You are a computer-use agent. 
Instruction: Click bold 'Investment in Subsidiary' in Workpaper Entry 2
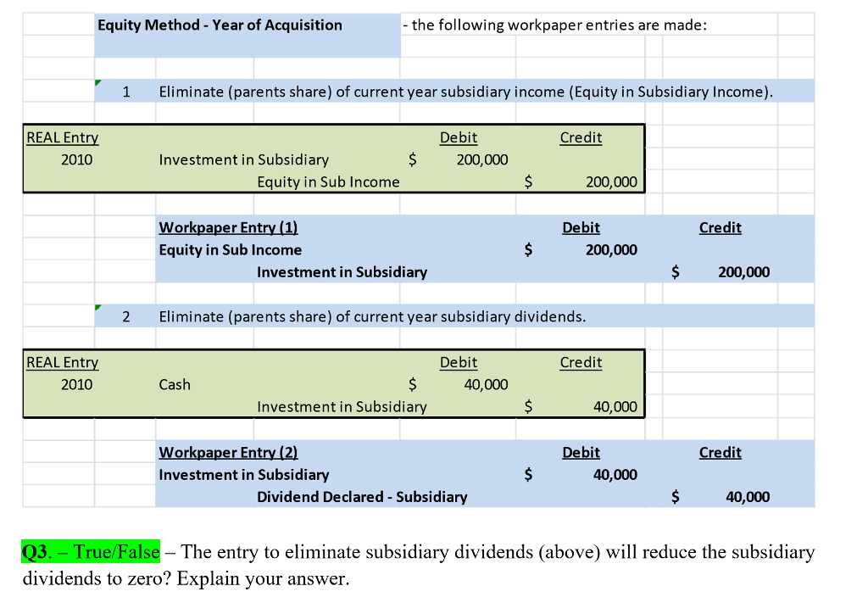pos(243,475)
